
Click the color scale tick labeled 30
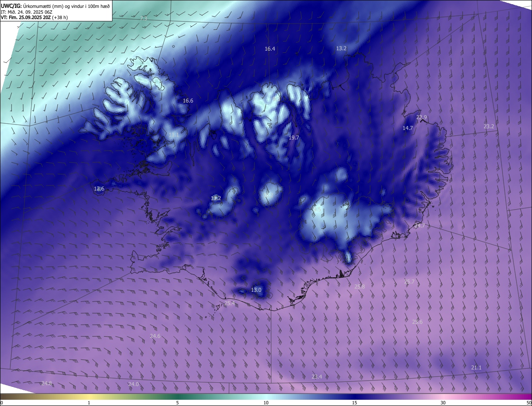[443, 403]
